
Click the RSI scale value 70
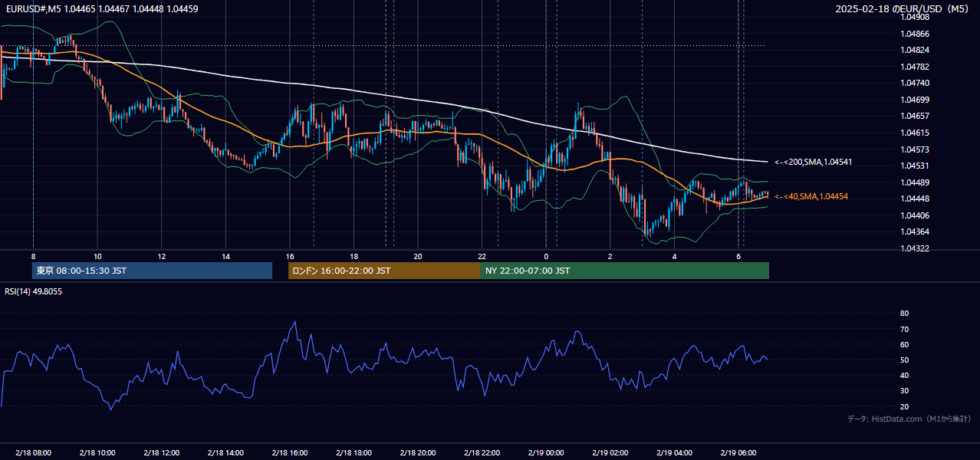(905, 329)
